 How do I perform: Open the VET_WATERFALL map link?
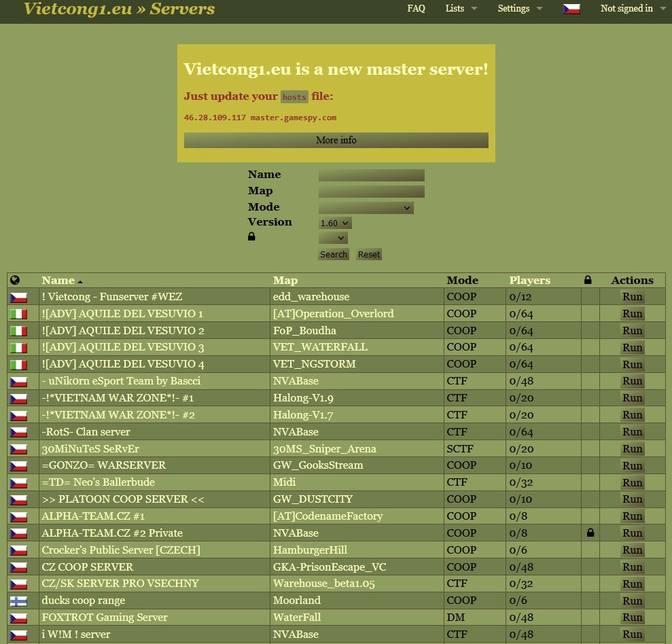tap(320, 347)
